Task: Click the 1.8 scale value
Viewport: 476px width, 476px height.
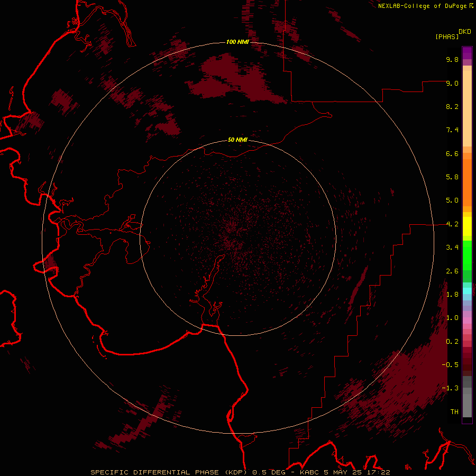Action: coord(452,295)
